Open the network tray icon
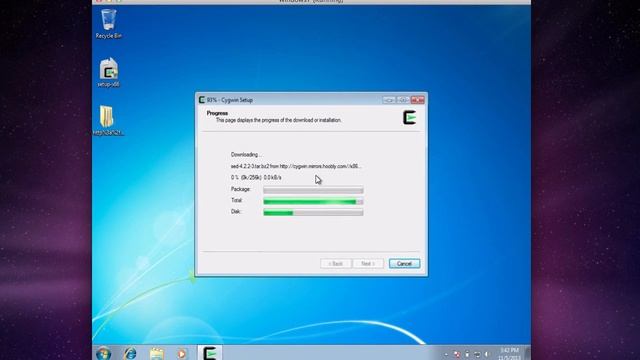The height and width of the screenshot is (360, 640). click(477, 354)
